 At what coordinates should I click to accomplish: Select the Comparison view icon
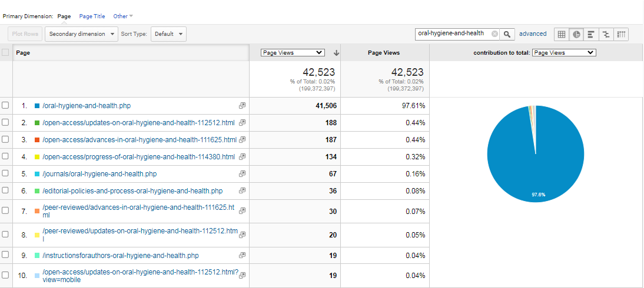click(606, 34)
